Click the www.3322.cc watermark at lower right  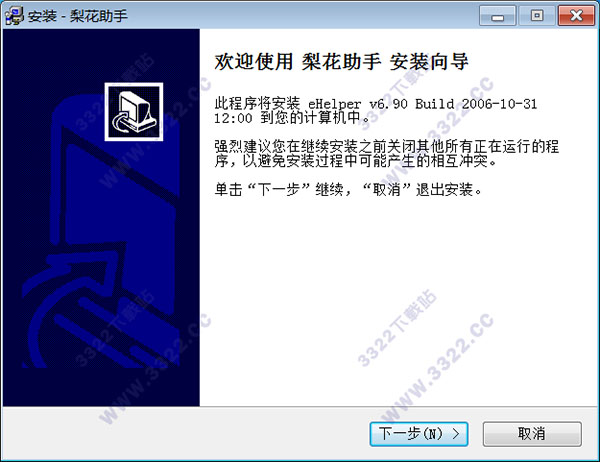(x=436, y=367)
